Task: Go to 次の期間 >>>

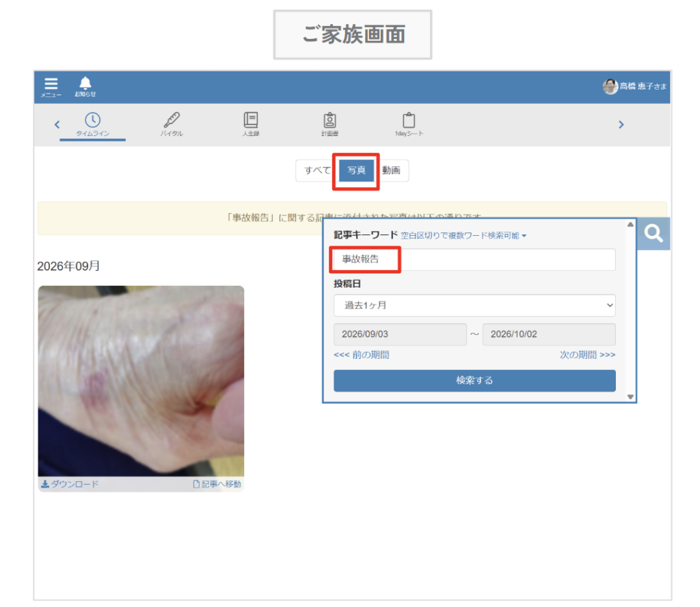Action: (587, 355)
